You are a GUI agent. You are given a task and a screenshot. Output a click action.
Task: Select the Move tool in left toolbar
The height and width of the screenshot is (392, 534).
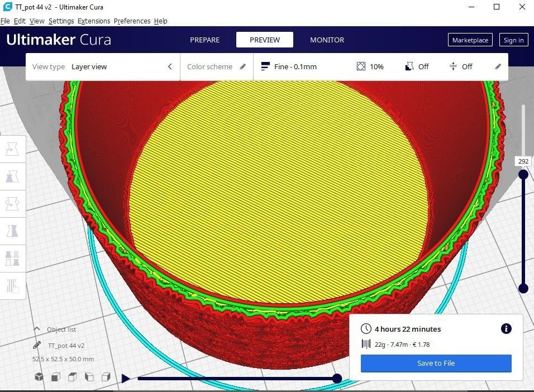click(12, 149)
